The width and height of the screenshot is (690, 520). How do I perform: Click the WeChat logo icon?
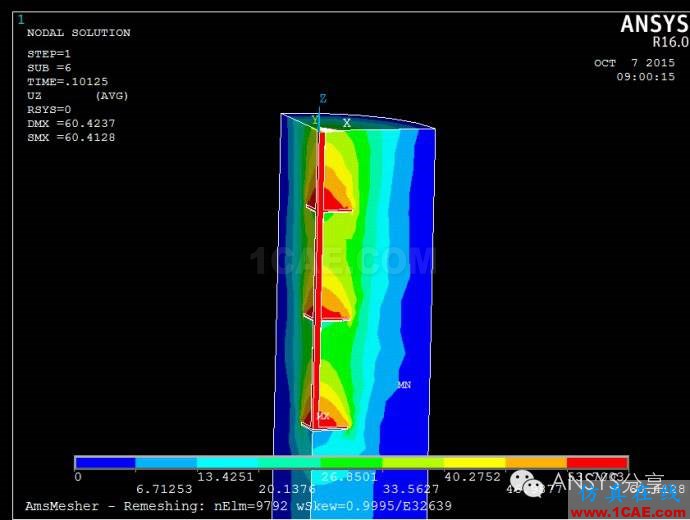click(527, 483)
